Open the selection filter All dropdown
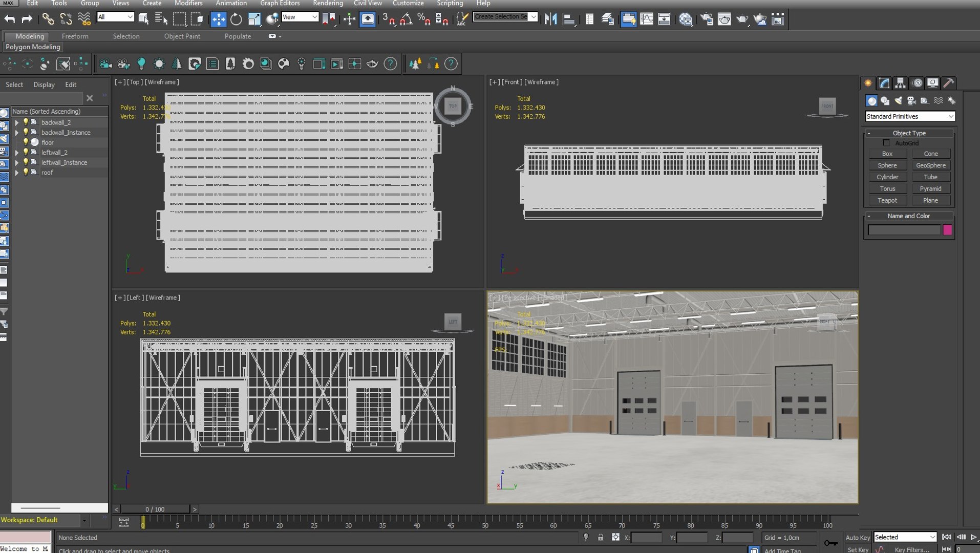980x553 pixels. [x=115, y=17]
